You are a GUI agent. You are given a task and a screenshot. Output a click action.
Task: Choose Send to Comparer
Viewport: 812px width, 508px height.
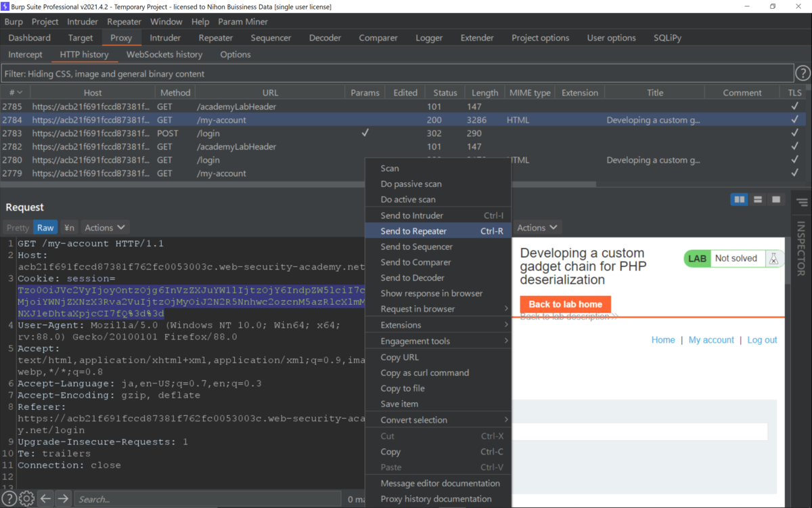point(438,262)
